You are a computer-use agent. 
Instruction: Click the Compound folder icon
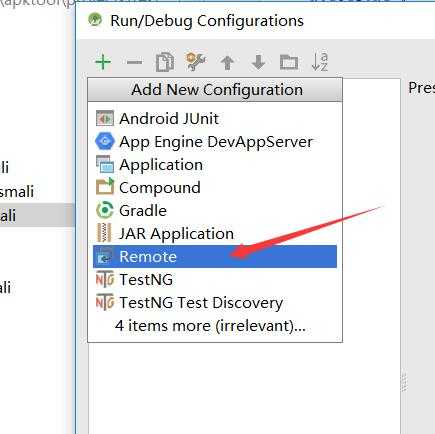coord(105,187)
